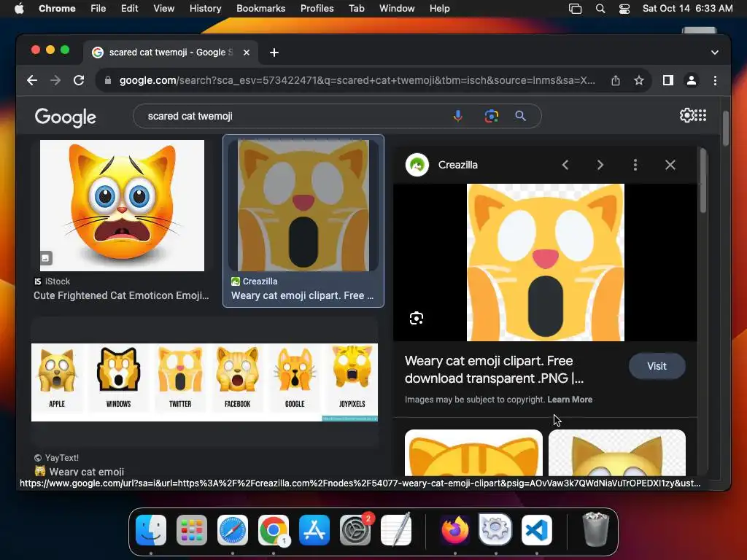Open the platform comparison emoji image
The height and width of the screenshot is (560, 747).
pyautogui.click(x=204, y=382)
